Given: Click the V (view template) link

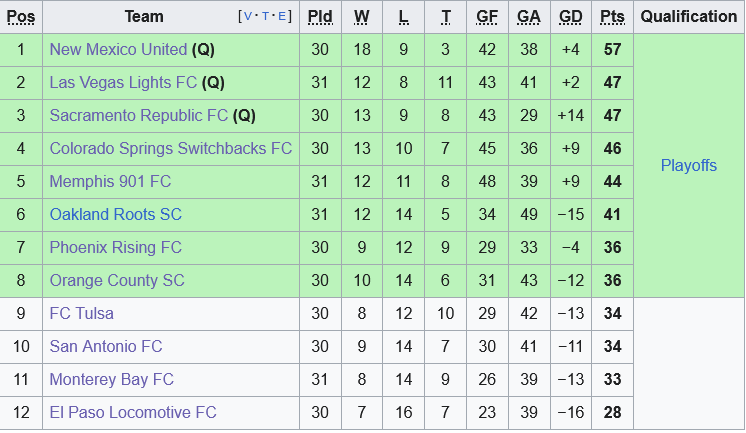Looking at the screenshot, I should pos(247,17).
